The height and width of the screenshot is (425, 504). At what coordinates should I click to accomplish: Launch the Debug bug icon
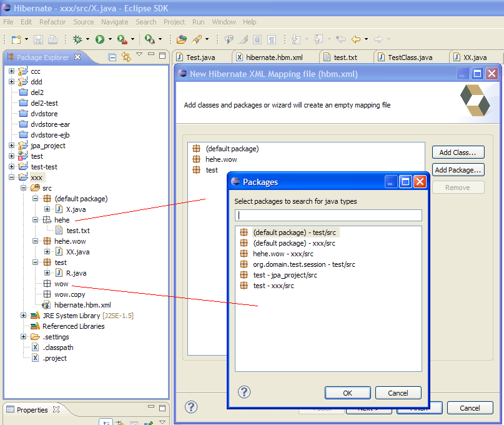point(77,39)
